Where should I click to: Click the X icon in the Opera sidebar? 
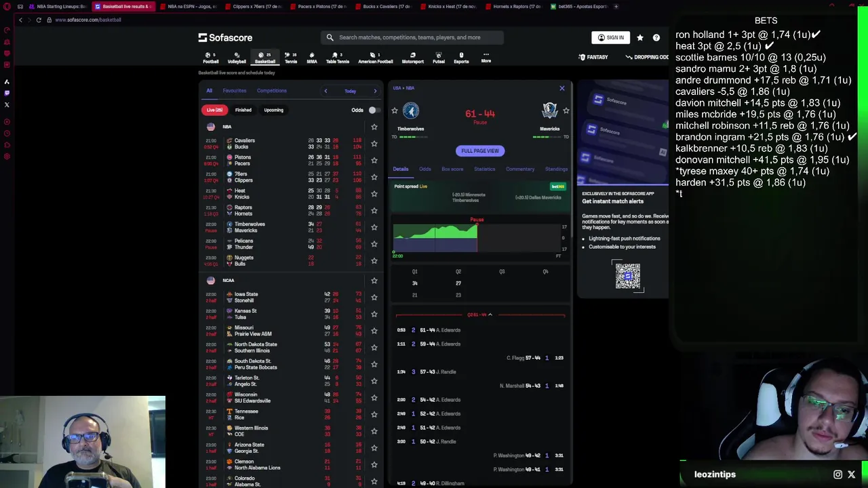pos(7,104)
